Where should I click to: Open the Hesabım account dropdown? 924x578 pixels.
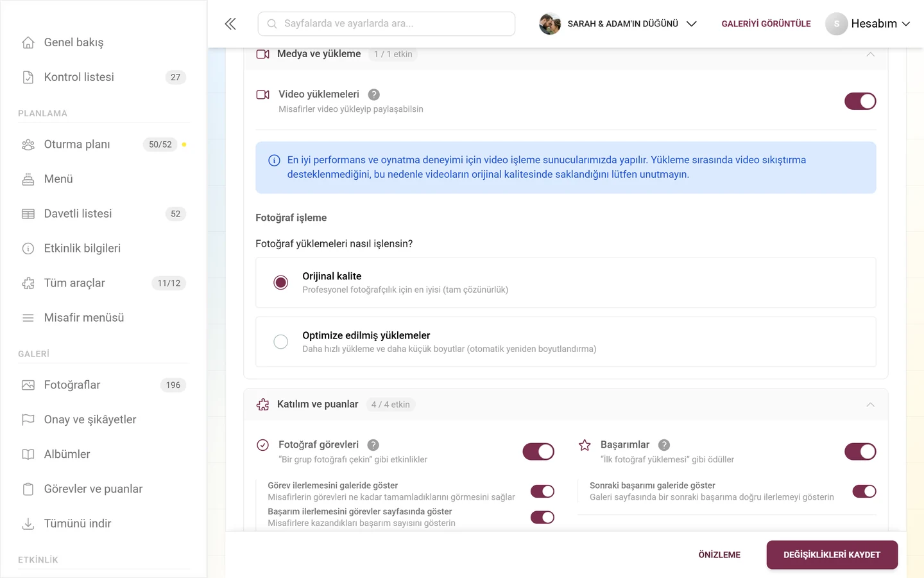(868, 24)
